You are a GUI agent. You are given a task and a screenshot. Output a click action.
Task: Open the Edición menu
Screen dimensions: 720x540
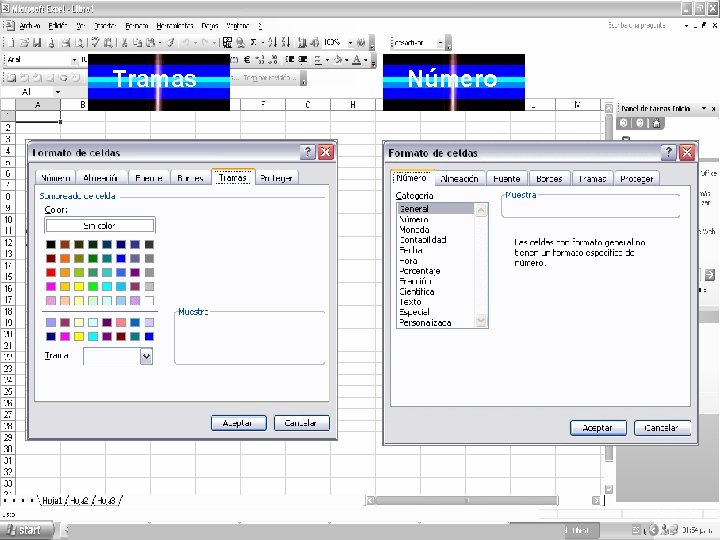click(58, 26)
